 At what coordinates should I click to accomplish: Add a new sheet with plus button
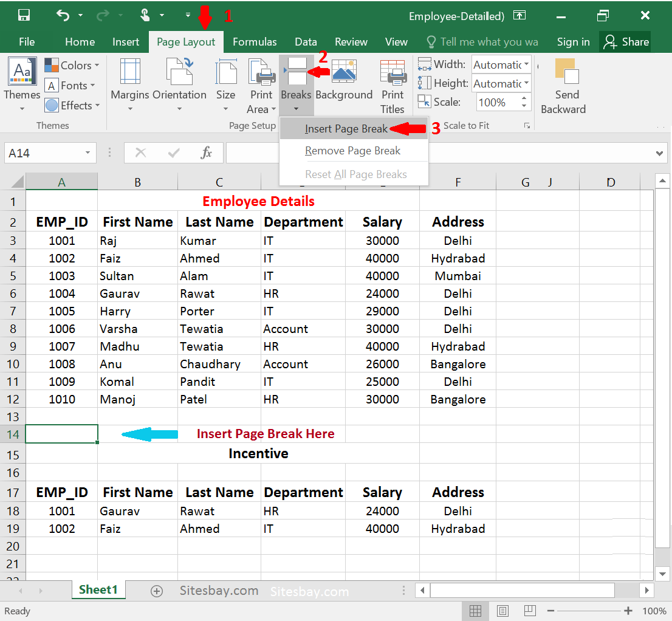(x=157, y=591)
